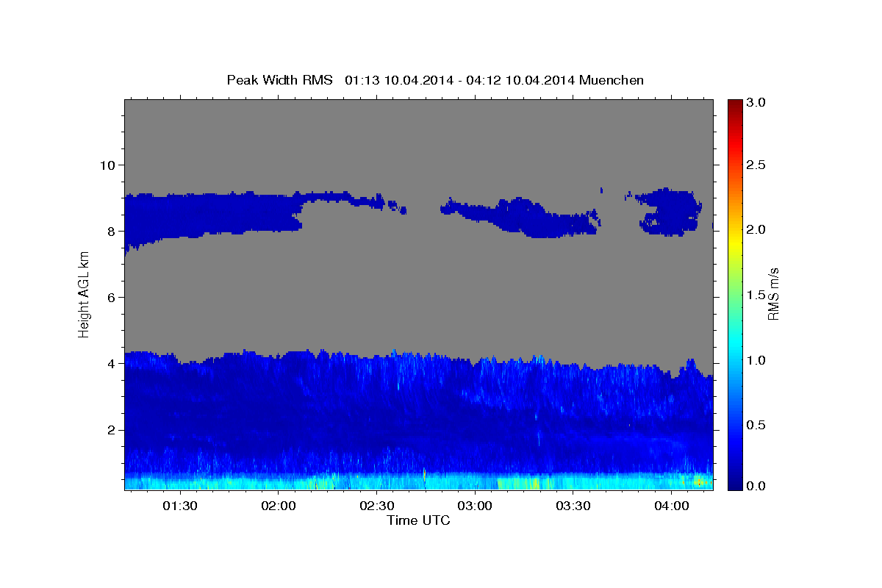Screen dimensions: 882x588
Task: Click the colorbar value 0.0
Action: point(756,486)
